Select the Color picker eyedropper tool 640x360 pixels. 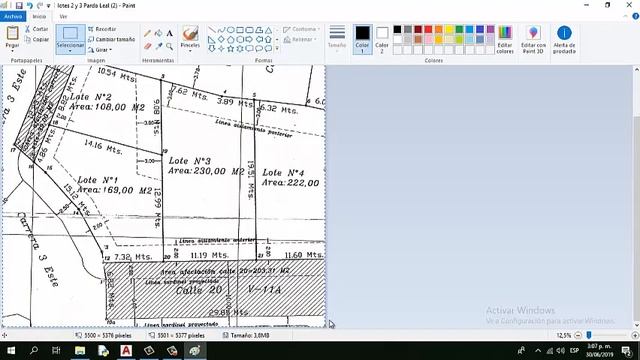(158, 46)
